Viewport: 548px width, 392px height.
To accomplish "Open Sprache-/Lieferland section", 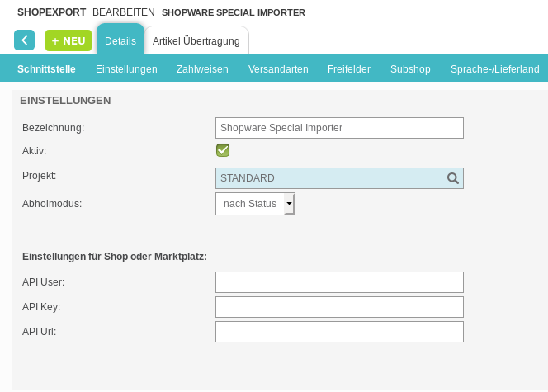I will click(x=494, y=69).
